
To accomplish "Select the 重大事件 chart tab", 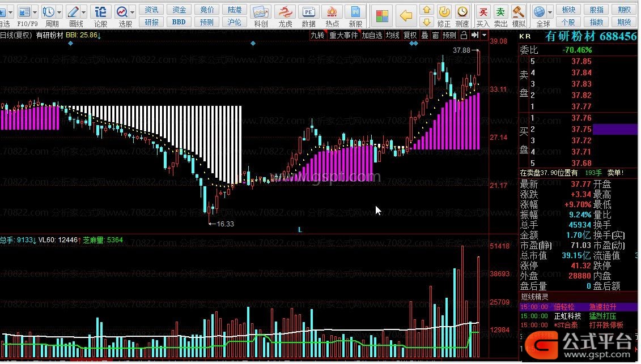I will click(343, 36).
